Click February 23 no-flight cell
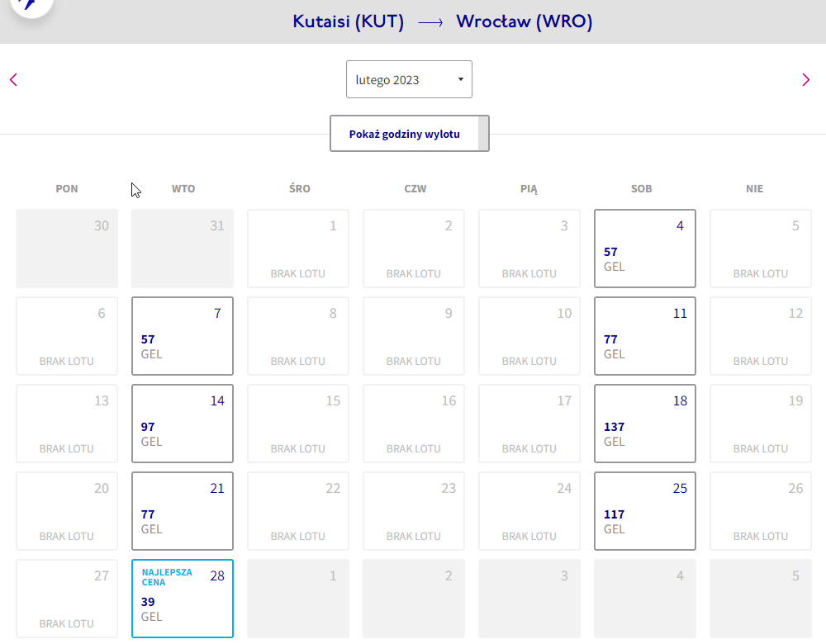Screen dimensions: 826x644 click(414, 511)
